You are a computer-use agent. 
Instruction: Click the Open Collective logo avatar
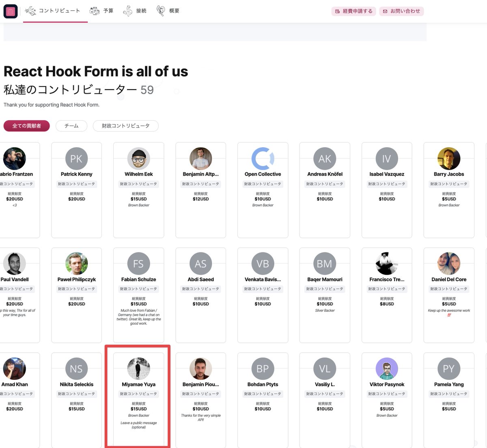[x=263, y=159]
